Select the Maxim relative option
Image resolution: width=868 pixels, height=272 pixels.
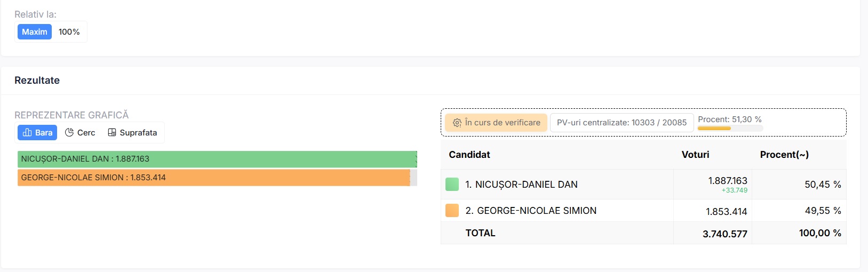tap(35, 32)
